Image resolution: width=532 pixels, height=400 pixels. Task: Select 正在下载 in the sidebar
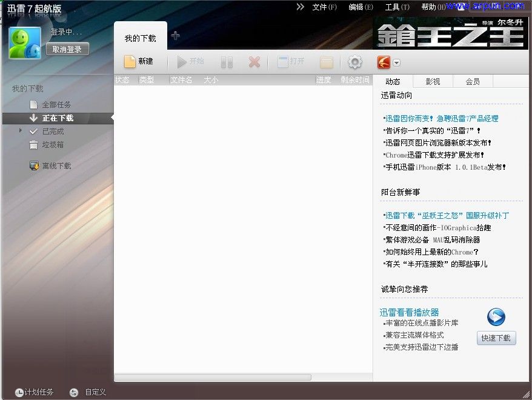pyautogui.click(x=58, y=118)
